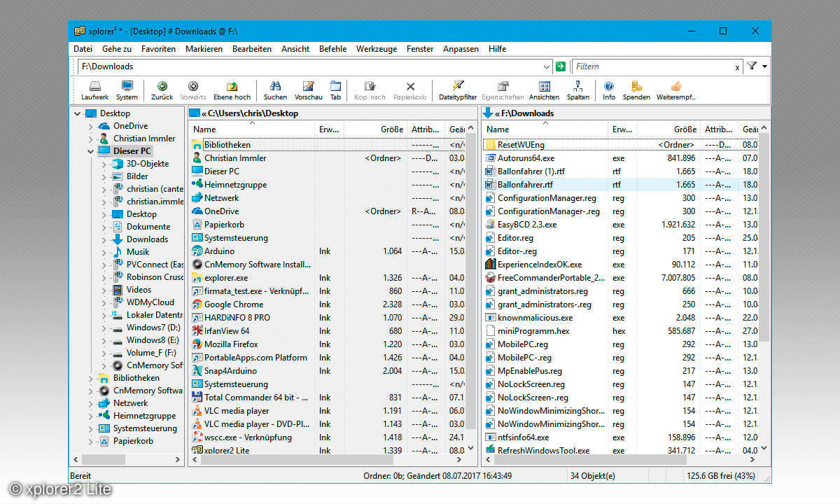The width and height of the screenshot is (840, 504).
Task: Click the green go arrow beside address bar
Action: click(x=560, y=66)
